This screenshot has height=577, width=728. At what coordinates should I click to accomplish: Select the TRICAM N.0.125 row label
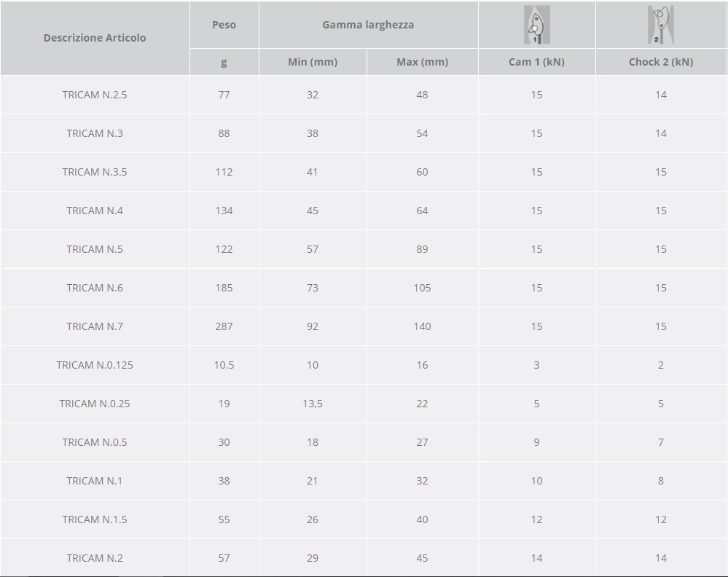[95, 365]
